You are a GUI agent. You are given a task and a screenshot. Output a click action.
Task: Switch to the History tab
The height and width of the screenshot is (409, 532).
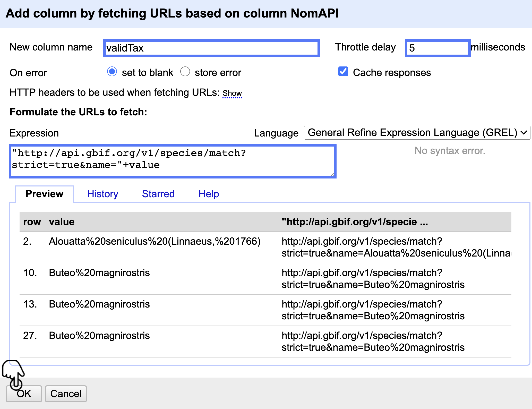point(102,194)
